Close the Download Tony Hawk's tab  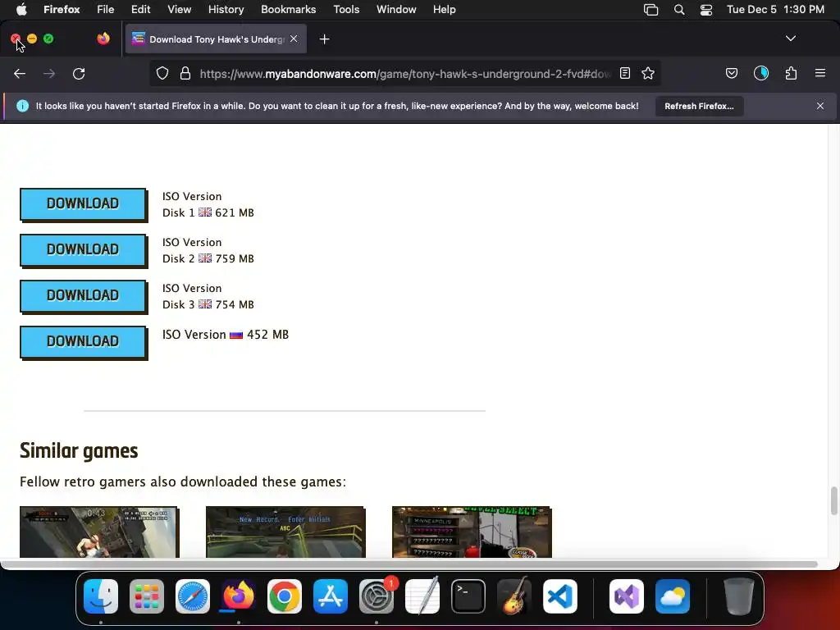click(x=294, y=39)
